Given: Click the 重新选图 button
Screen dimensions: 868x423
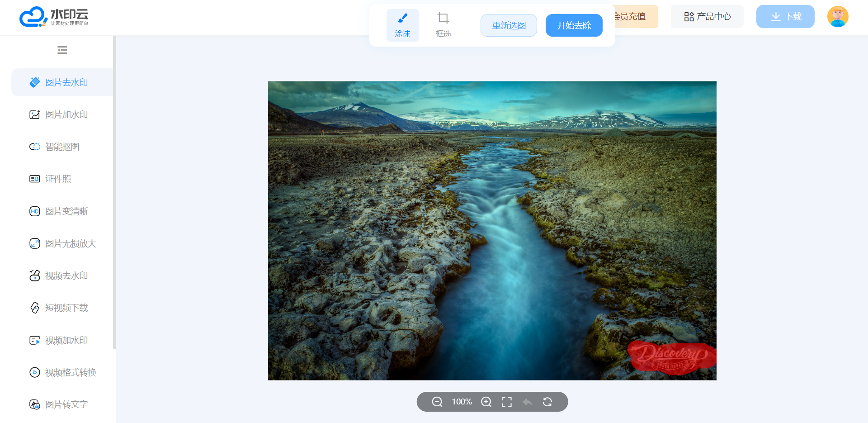Looking at the screenshot, I should coord(509,25).
